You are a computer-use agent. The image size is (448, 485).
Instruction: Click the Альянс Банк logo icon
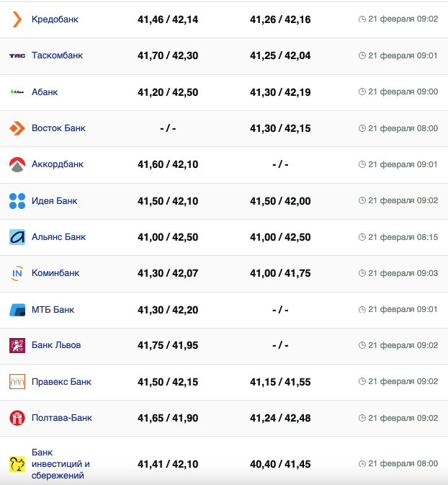coord(17,237)
